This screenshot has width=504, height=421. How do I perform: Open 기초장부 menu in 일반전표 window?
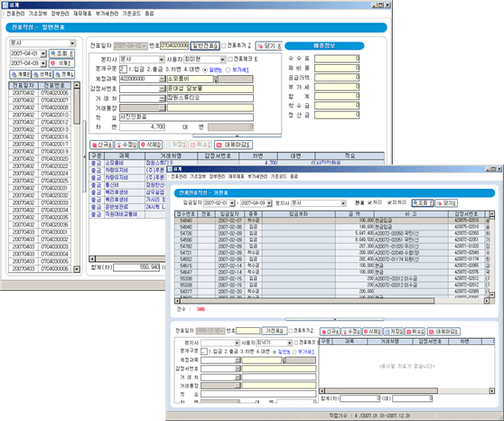pyautogui.click(x=38, y=14)
